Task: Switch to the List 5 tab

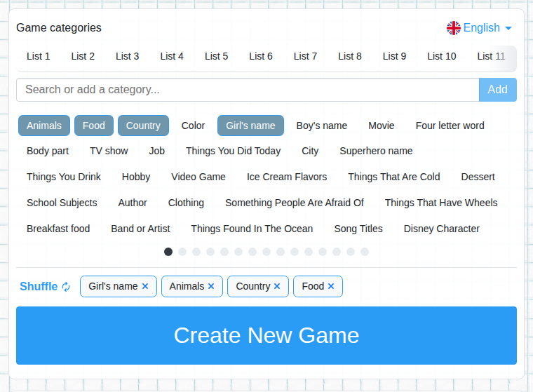Action: (216, 56)
